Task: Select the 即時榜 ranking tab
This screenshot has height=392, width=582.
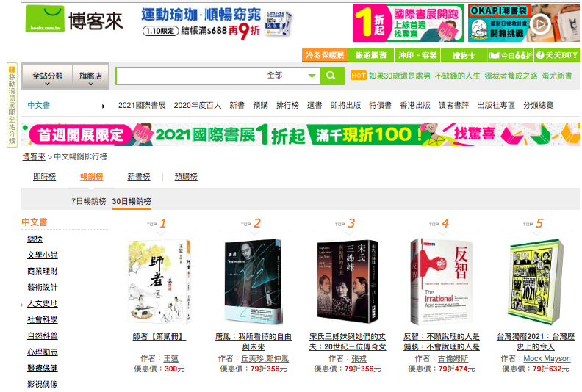Action: 45,176
